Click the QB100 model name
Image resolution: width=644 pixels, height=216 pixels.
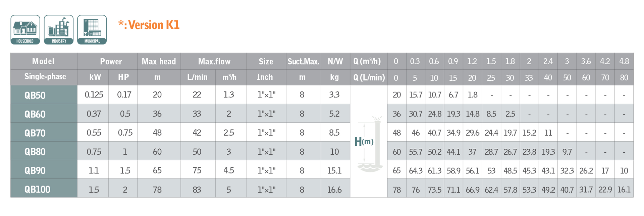pyautogui.click(x=37, y=190)
